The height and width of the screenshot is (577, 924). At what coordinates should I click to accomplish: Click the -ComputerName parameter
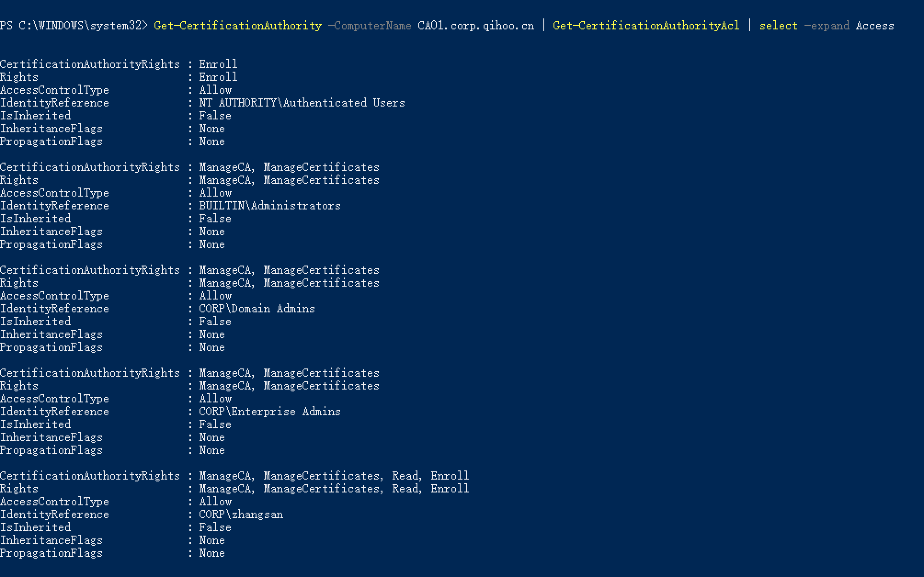click(370, 26)
